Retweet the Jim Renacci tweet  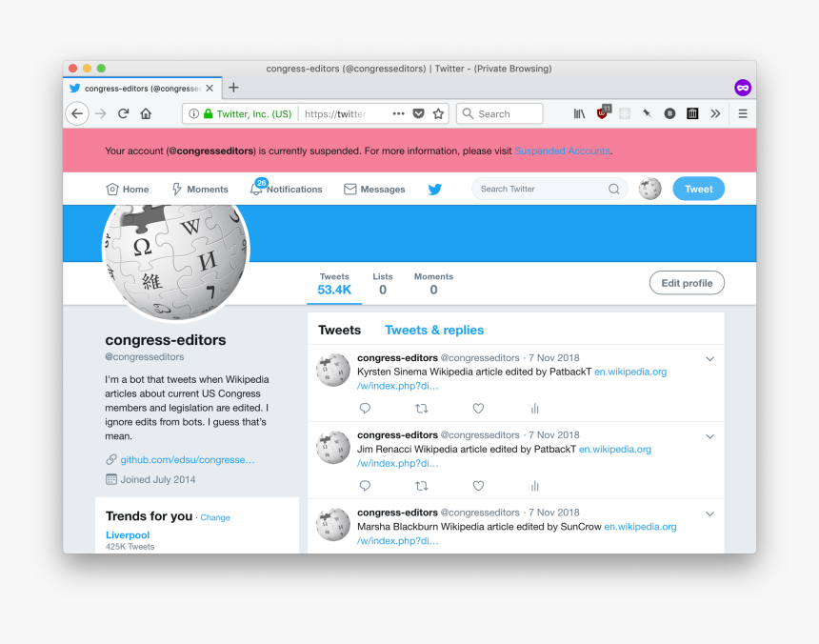pos(422,486)
